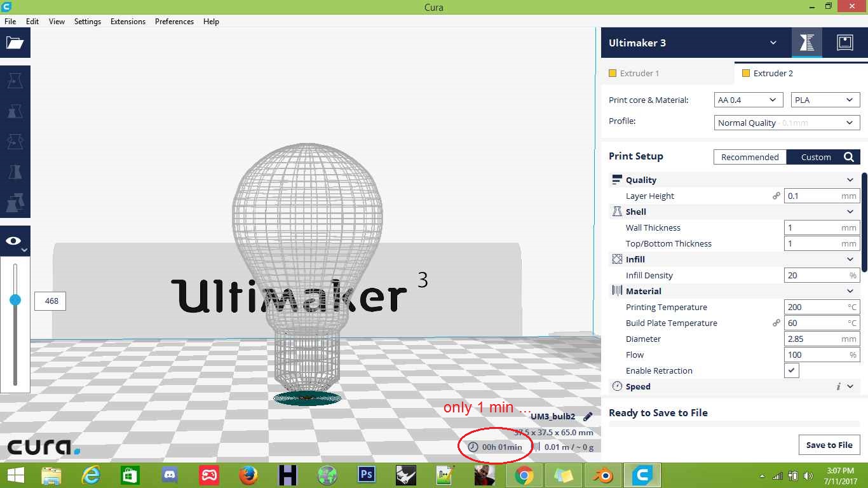Click the Quality section icon
The height and width of the screenshot is (488, 868).
pos(616,180)
